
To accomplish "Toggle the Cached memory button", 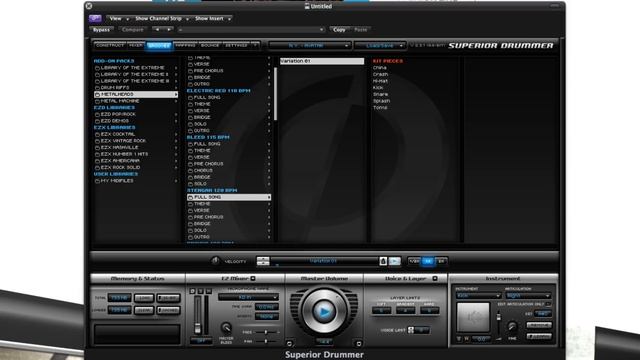I will 169,310.
